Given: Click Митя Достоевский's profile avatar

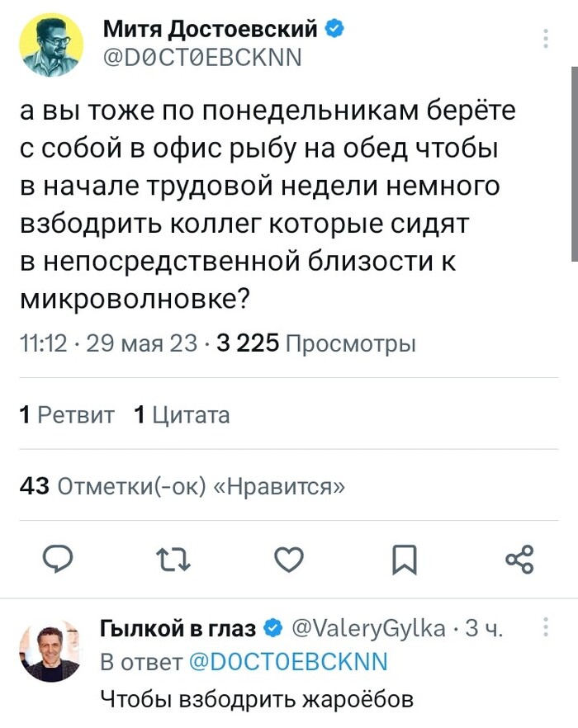Looking at the screenshot, I should point(51,45).
